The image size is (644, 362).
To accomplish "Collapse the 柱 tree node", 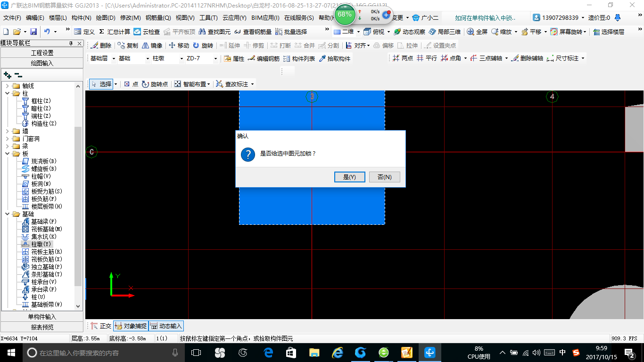I will coord(8,93).
